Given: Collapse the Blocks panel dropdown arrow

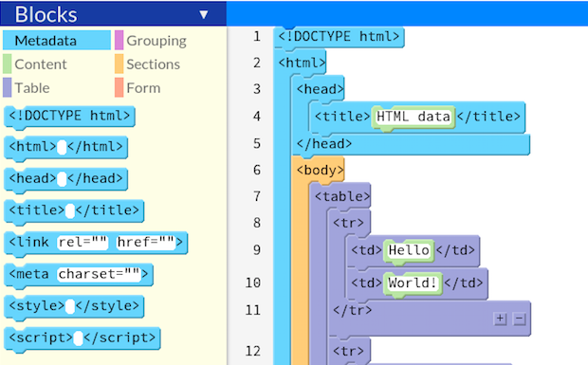Looking at the screenshot, I should click(204, 14).
